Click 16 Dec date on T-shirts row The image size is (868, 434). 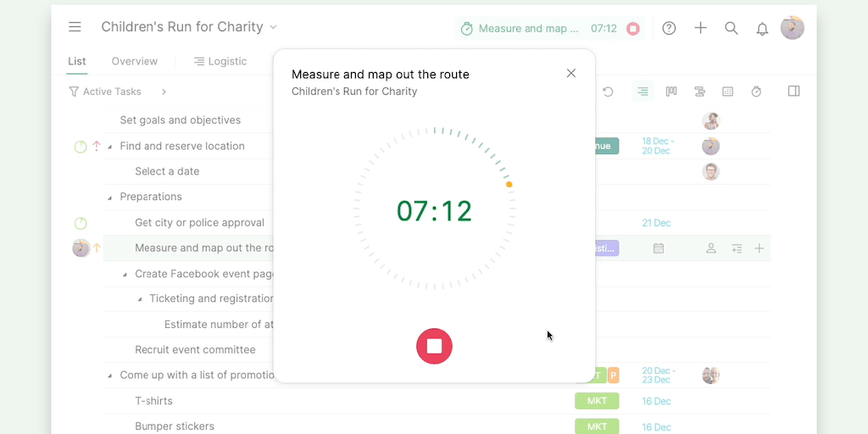tap(657, 401)
